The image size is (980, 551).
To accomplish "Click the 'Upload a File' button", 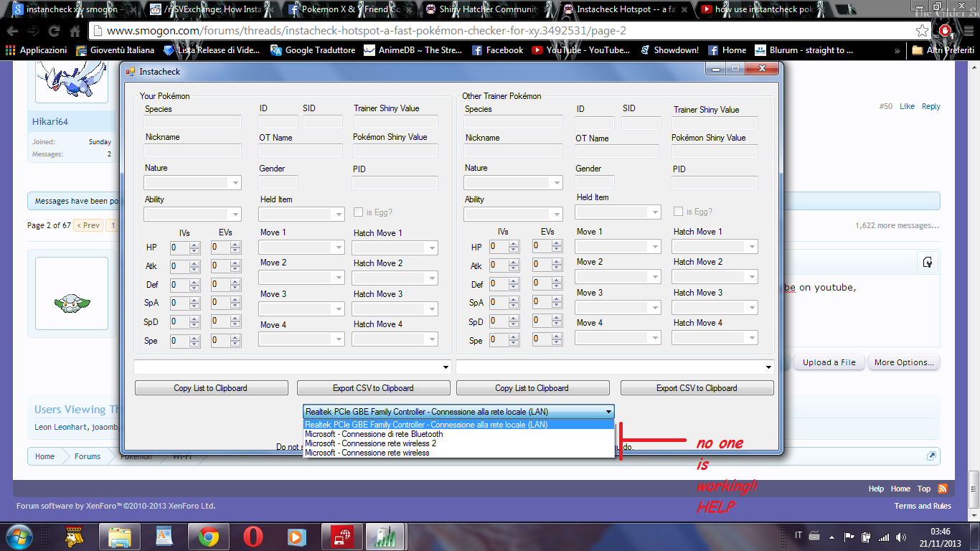I will pos(829,362).
